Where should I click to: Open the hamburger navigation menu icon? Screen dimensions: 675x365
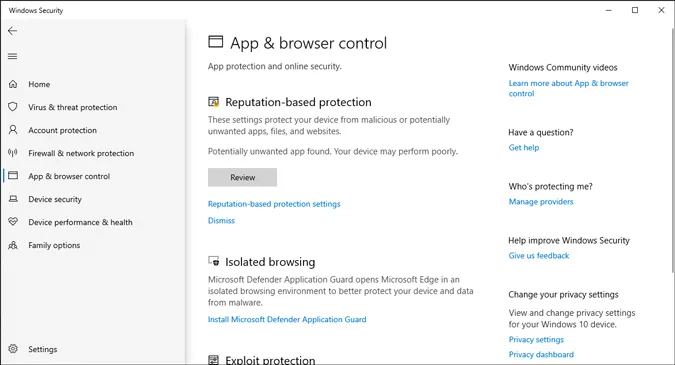coord(12,56)
